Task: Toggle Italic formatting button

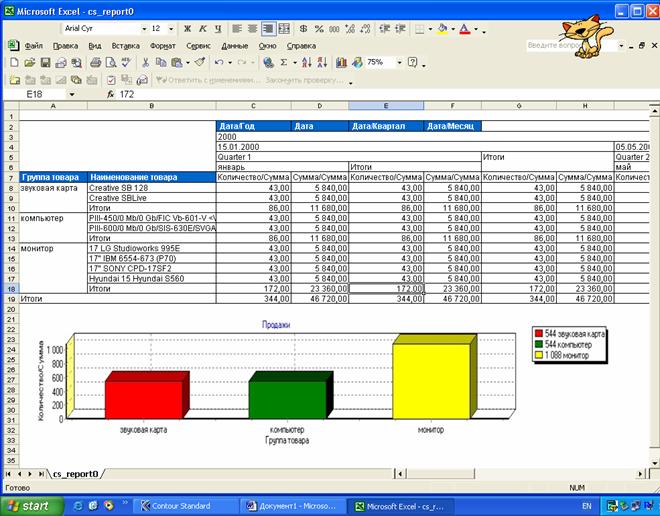Action: 202,29
